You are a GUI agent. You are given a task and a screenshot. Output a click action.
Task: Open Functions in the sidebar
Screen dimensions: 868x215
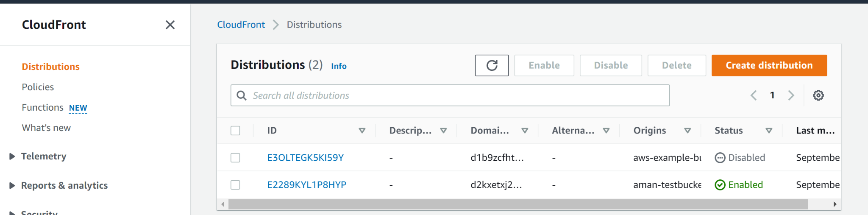(x=42, y=108)
